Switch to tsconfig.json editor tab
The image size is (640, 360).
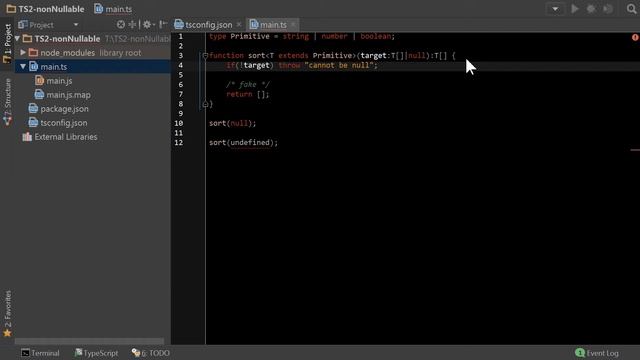[x=208, y=25]
